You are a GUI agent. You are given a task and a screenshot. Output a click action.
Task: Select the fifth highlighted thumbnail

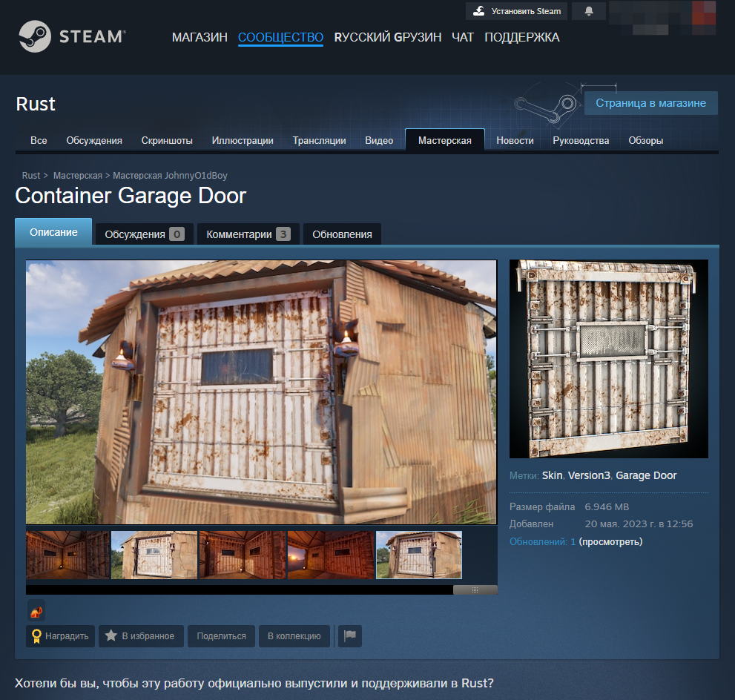coord(418,555)
